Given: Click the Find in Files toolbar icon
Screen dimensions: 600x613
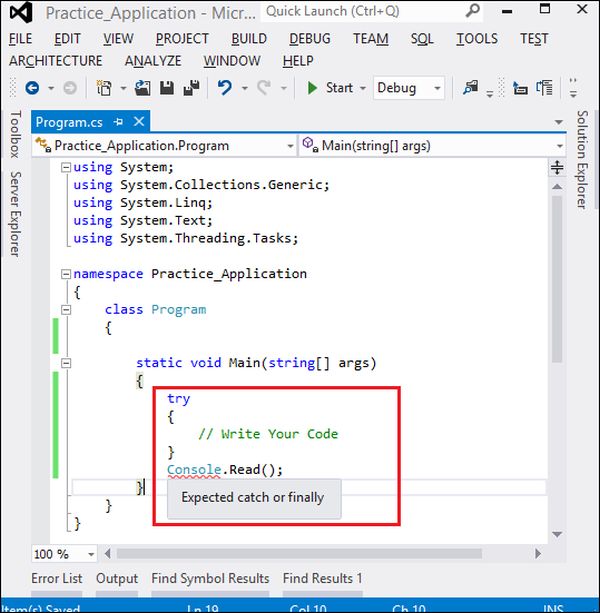Looking at the screenshot, I should pyautogui.click(x=470, y=88).
